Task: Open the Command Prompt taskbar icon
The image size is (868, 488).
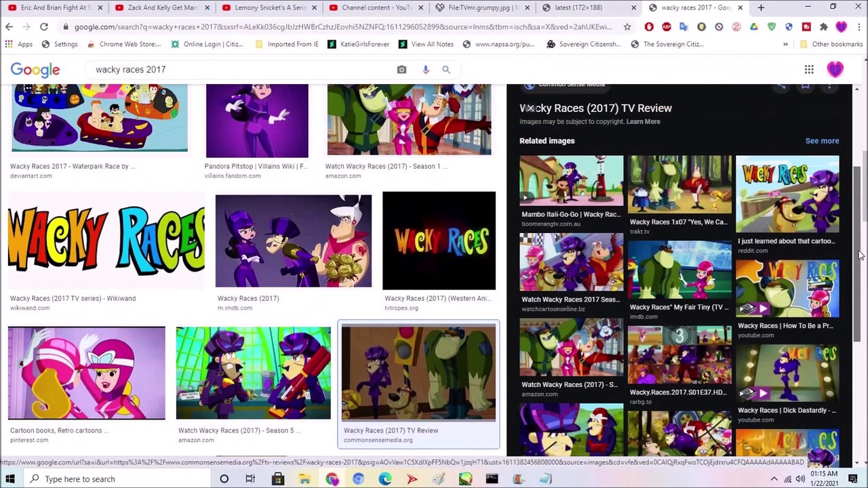Action: click(x=492, y=479)
